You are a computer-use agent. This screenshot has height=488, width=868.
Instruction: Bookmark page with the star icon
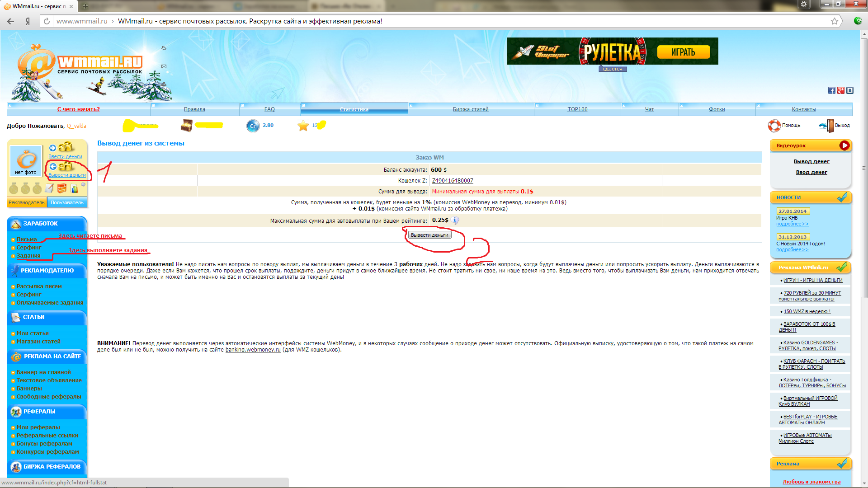point(834,21)
